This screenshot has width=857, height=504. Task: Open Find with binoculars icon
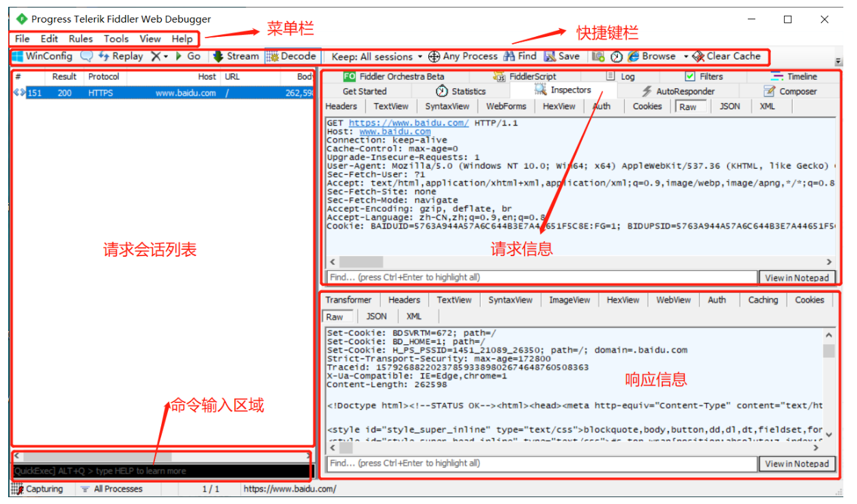point(520,57)
